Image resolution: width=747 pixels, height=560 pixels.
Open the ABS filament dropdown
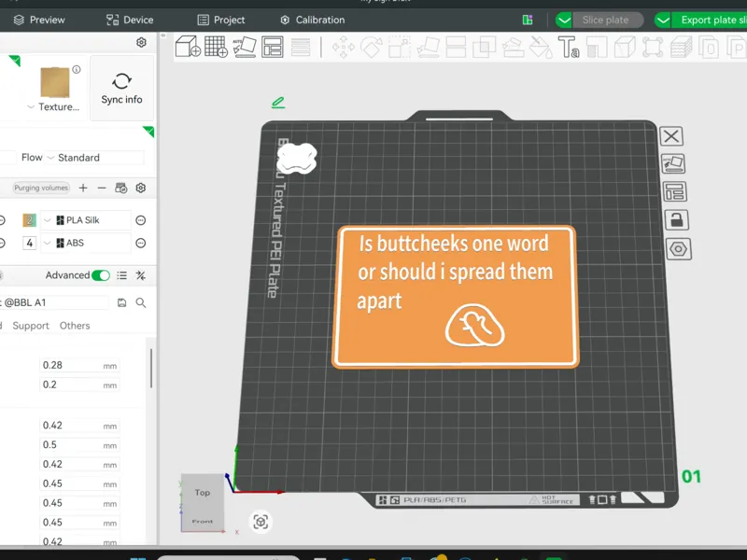[x=48, y=243]
